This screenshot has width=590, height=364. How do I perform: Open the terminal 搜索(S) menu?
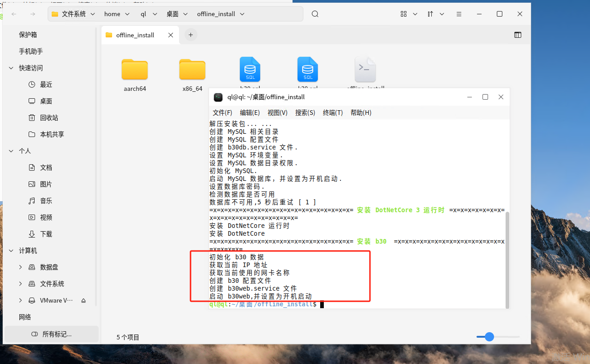[305, 113]
